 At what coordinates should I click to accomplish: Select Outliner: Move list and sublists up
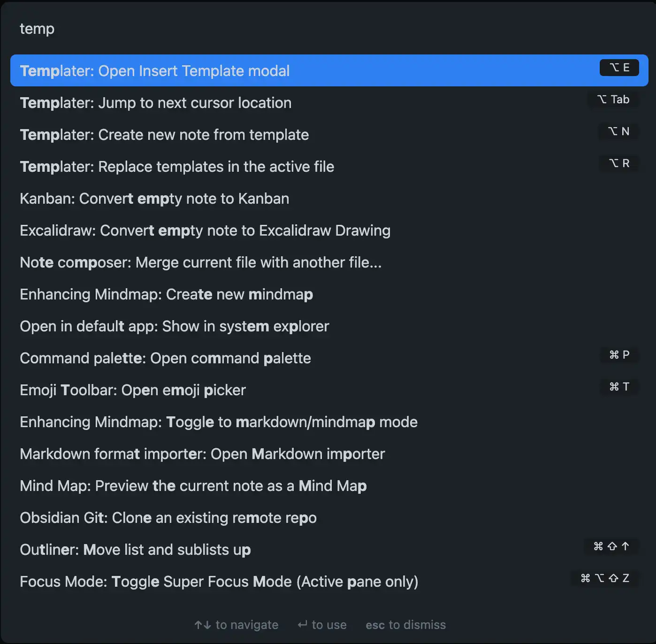(x=135, y=550)
